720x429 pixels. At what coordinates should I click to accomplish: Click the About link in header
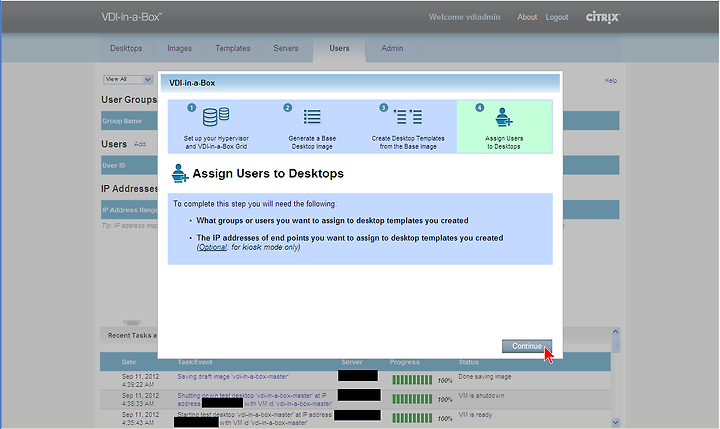click(527, 17)
